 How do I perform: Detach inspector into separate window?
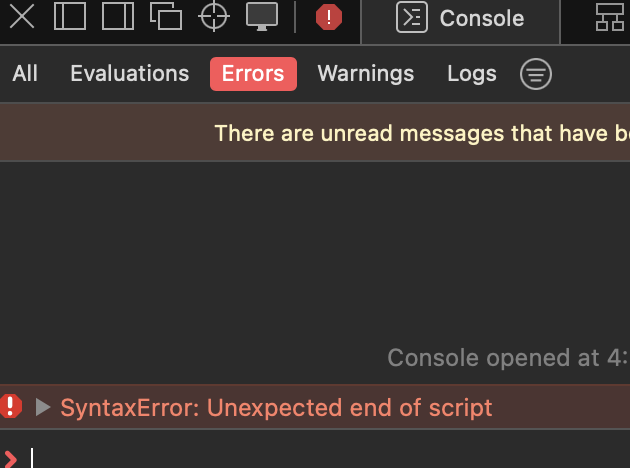pos(166,16)
